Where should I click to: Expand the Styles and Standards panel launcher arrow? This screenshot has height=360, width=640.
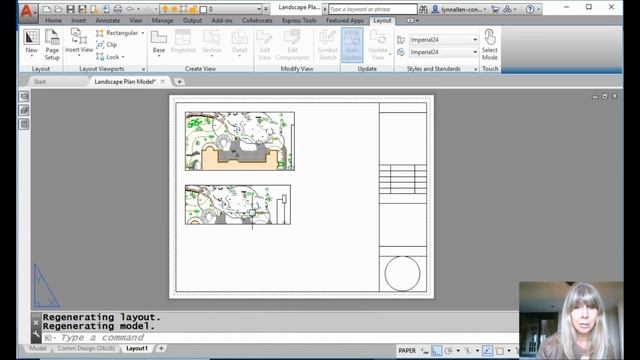point(476,69)
